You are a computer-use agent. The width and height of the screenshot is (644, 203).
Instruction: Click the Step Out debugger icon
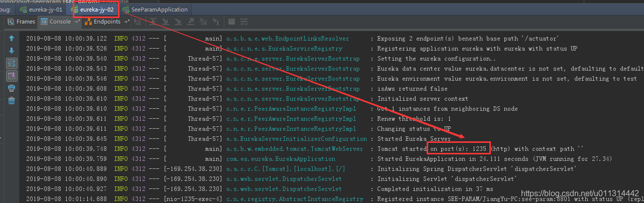[x=190, y=22]
